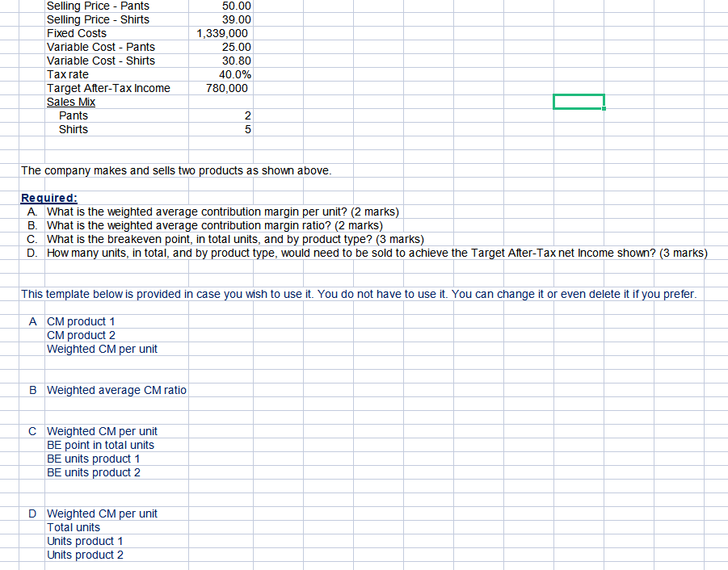Select the 'Target After-Tax Income' label
Screen dimensions: 728x570
108,88
